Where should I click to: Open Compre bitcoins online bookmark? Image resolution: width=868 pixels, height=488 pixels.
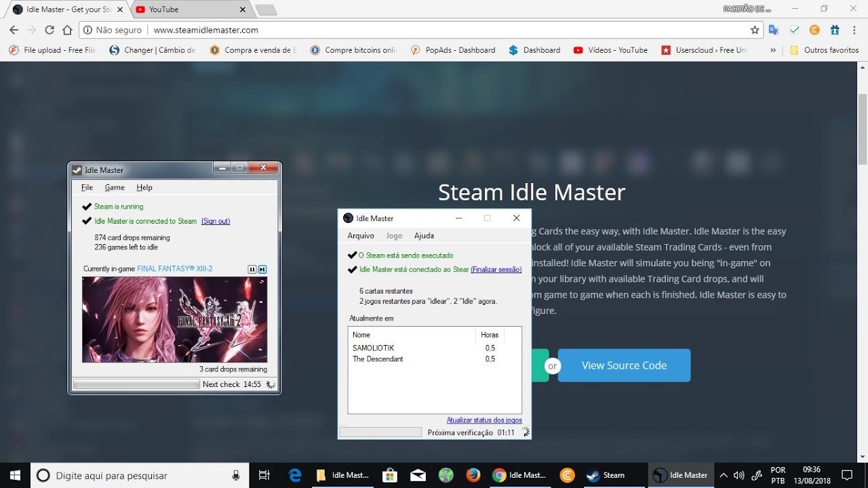(354, 50)
